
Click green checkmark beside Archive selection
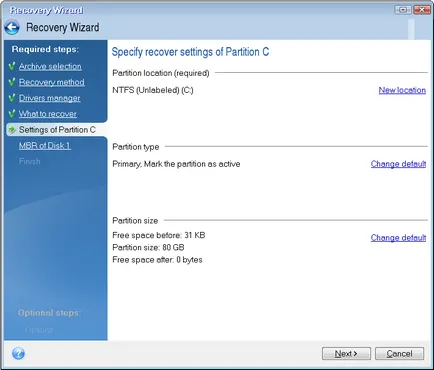[x=12, y=66]
